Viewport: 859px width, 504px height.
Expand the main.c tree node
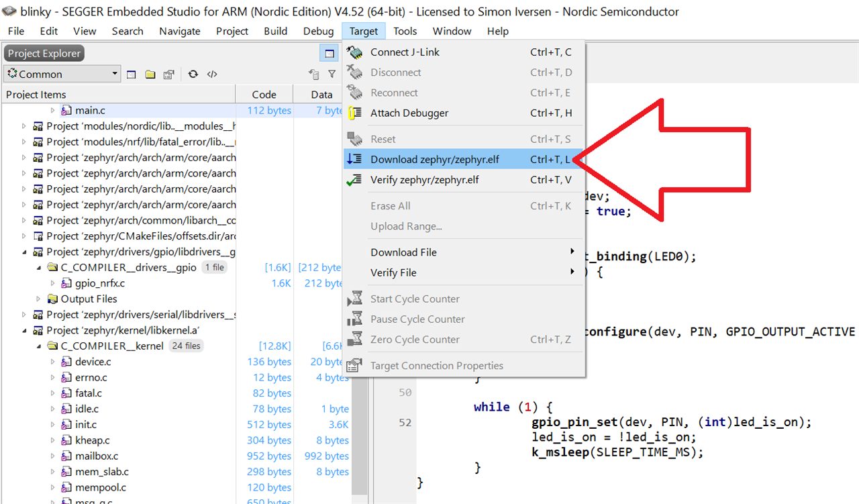pos(53,110)
